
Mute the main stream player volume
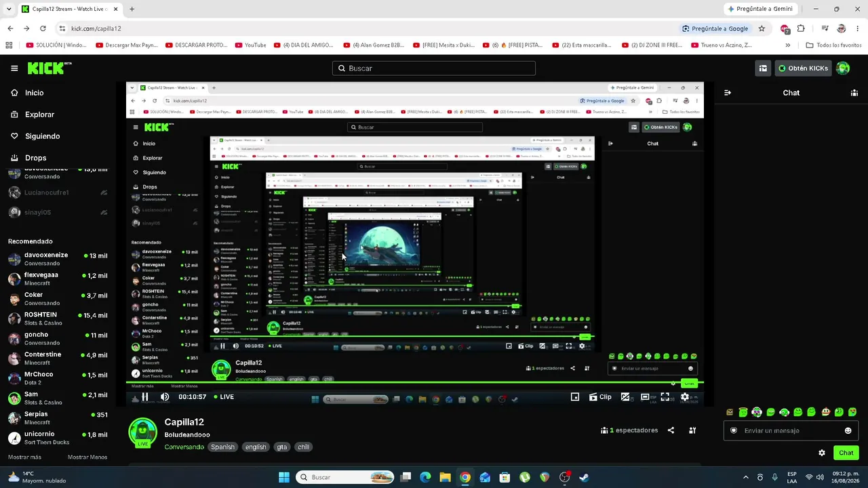[165, 397]
